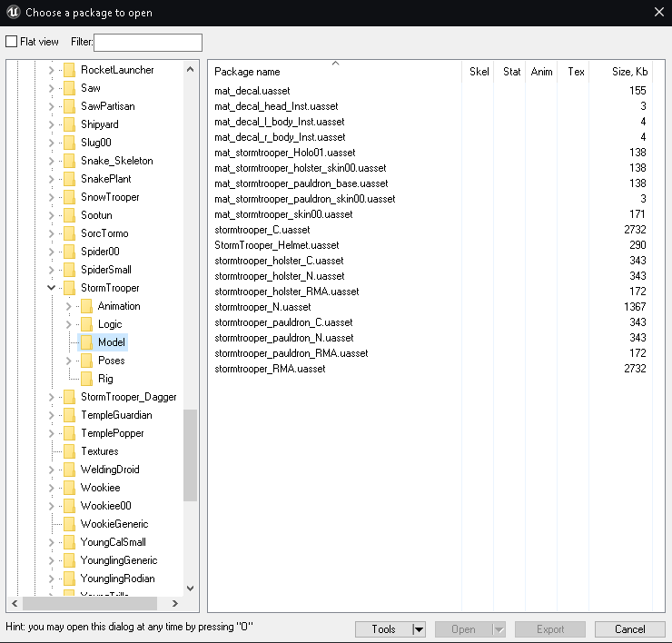Expand the Logic subfolder chevron
672x643 pixels.
pos(69,324)
